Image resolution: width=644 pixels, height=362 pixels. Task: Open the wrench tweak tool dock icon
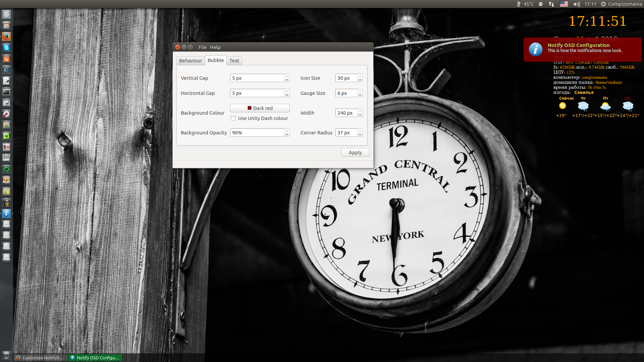click(6, 114)
